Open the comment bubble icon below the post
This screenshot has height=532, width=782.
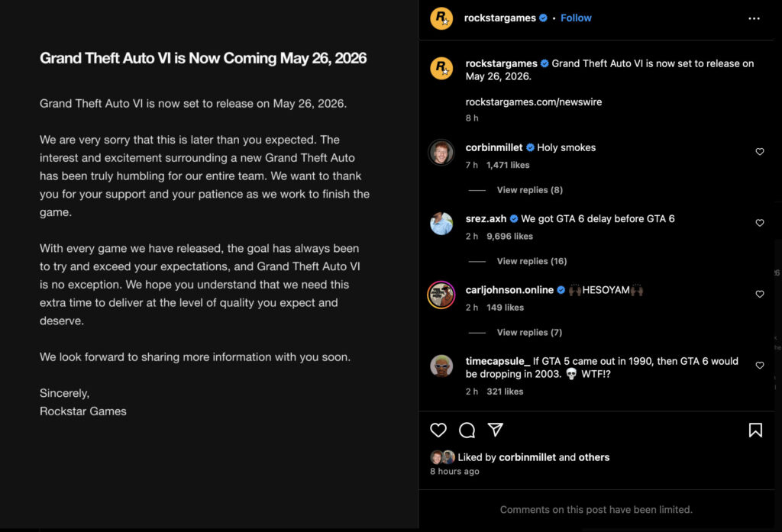[x=467, y=430]
